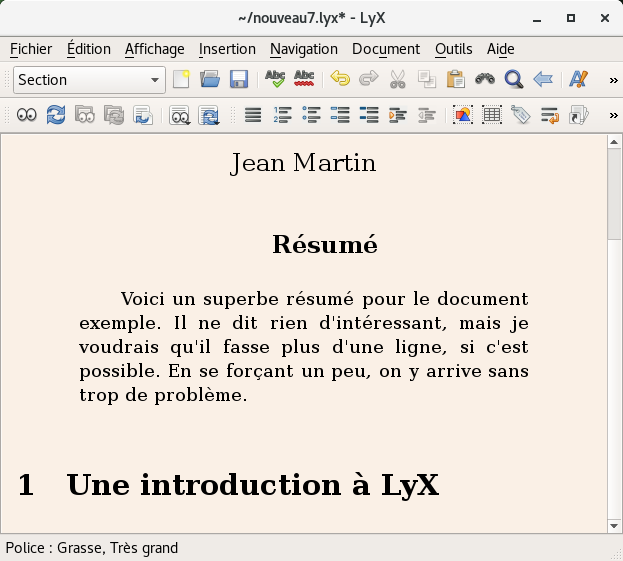
Task: Click the Cut scissors icon
Action: click(398, 79)
